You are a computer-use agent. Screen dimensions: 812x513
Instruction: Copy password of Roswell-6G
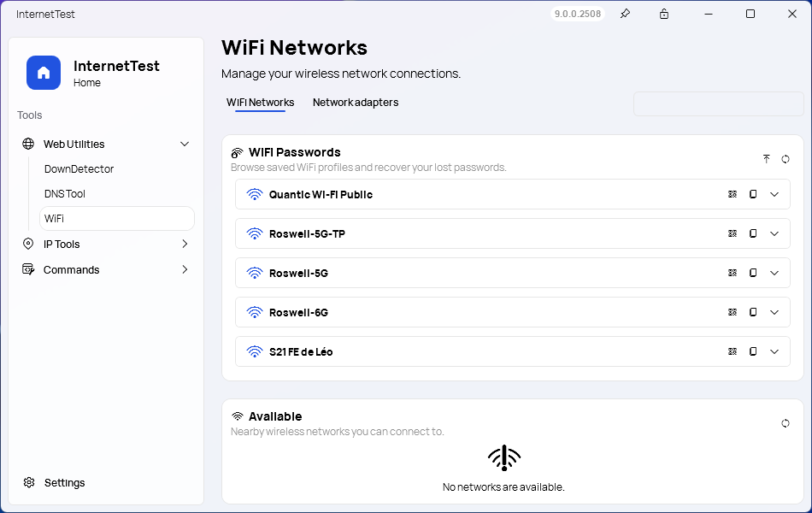coord(753,312)
